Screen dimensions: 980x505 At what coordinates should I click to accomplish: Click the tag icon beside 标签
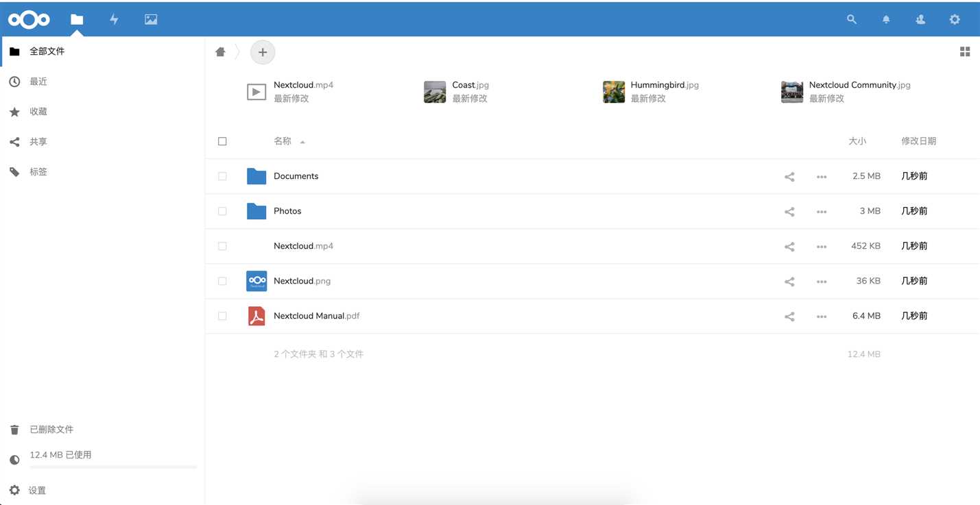pos(14,172)
